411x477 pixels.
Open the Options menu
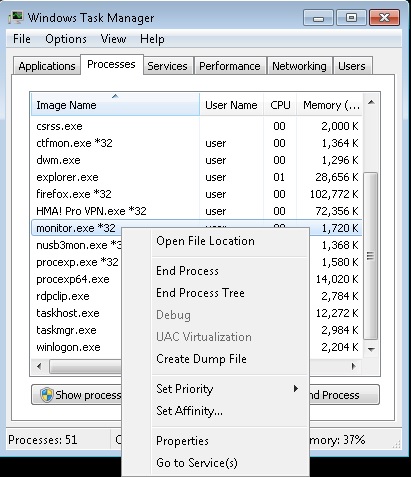pyautogui.click(x=66, y=39)
